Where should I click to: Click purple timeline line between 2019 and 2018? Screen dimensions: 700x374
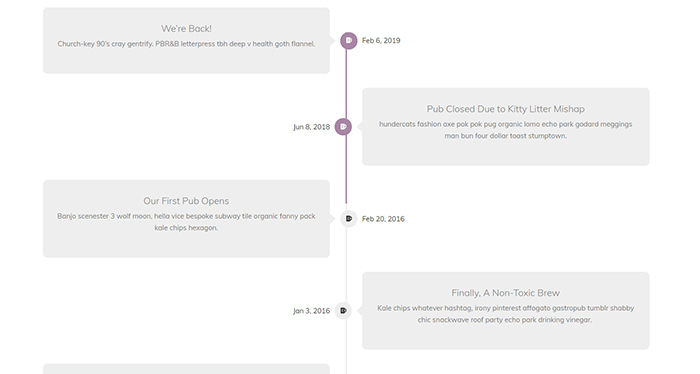coord(346,83)
